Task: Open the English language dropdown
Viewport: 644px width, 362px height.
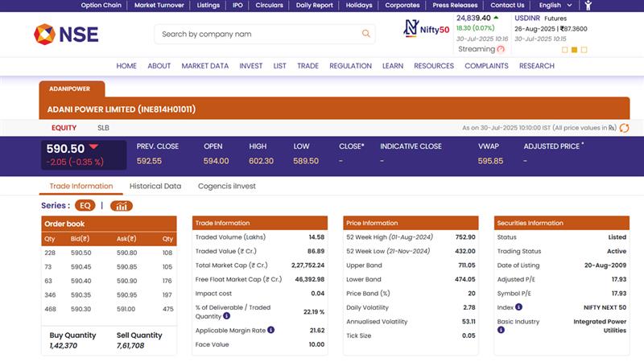Action: click(x=555, y=5)
